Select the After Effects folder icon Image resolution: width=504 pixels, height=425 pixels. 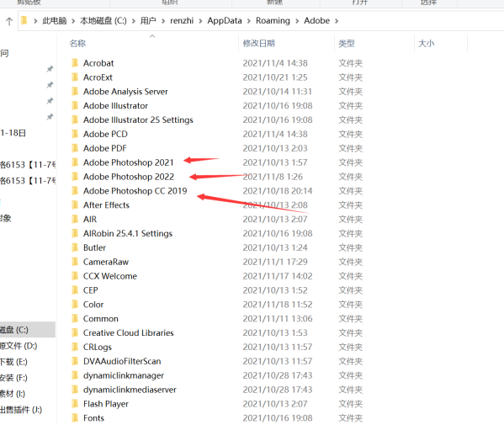point(75,205)
